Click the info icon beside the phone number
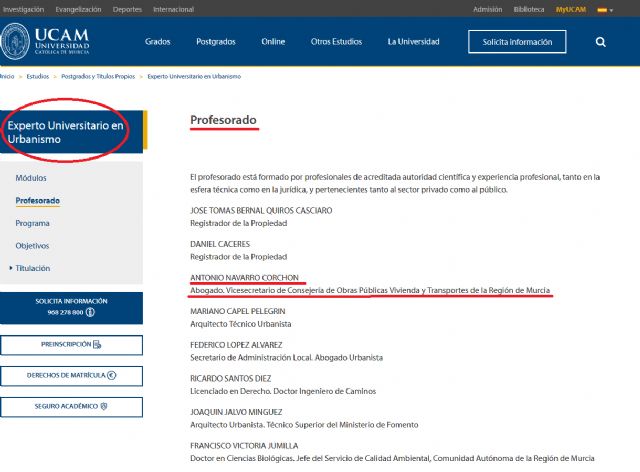 (90, 312)
